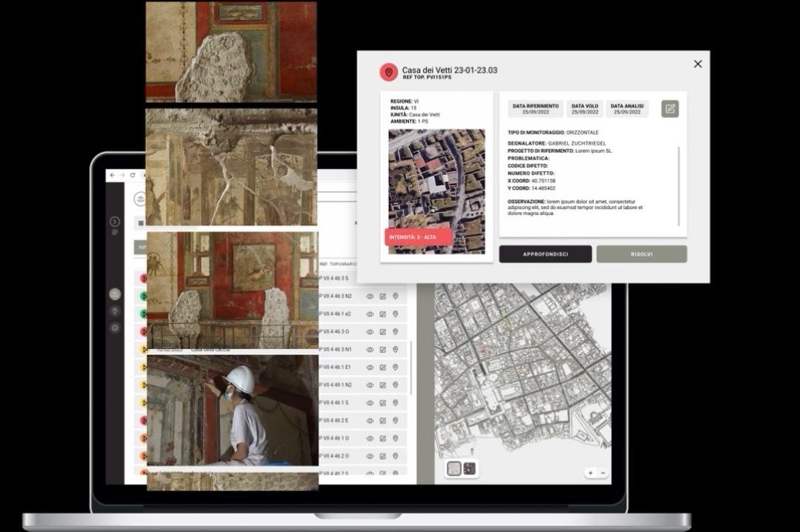This screenshot has width=800, height=532.
Task: Click the edit icon for row PVII 4 46 1 E1
Action: coord(383,368)
